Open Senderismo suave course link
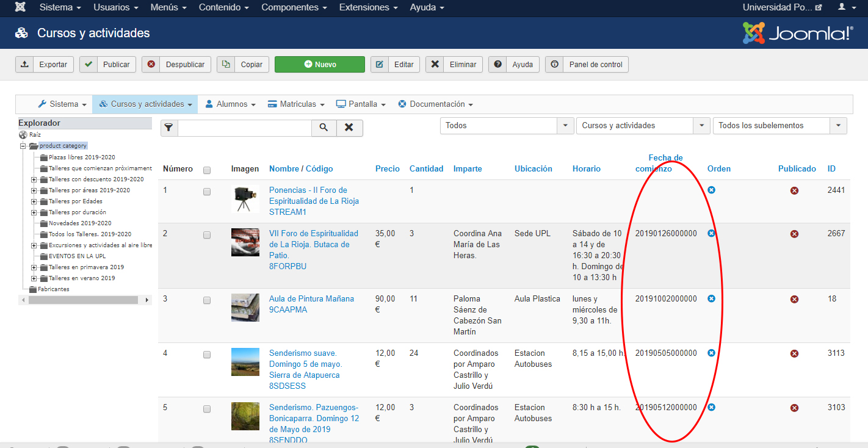This screenshot has height=448, width=868. pos(303,353)
